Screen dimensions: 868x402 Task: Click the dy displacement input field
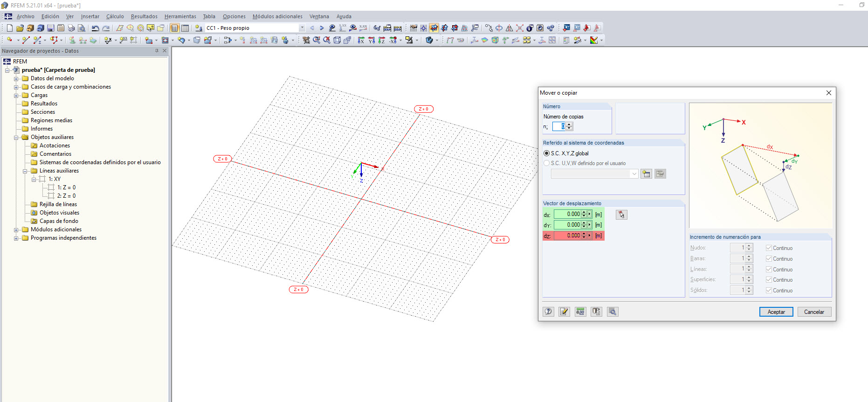pos(567,225)
